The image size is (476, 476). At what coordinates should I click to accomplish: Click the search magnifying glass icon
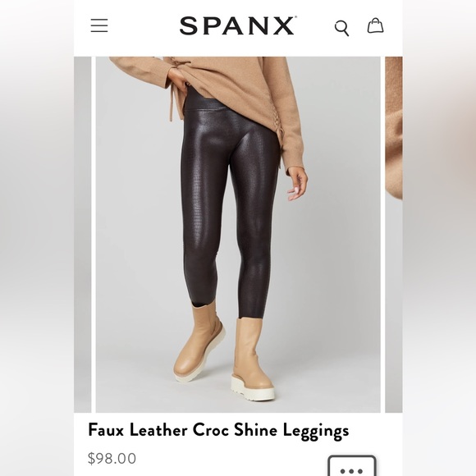point(342,28)
